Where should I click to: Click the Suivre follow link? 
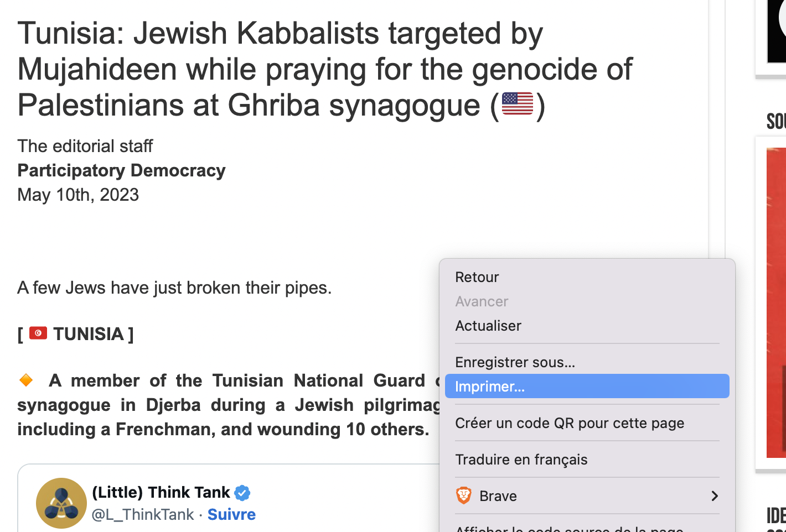[x=231, y=514]
